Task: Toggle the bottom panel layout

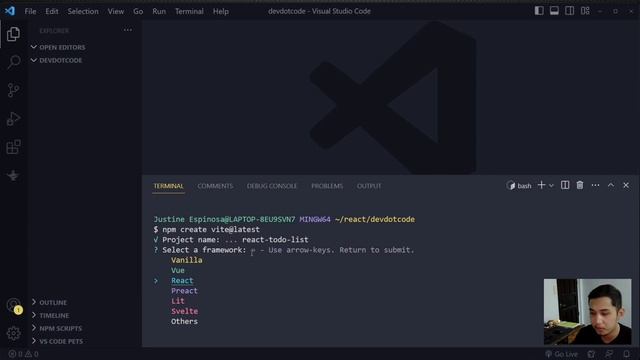Action: pyautogui.click(x=554, y=11)
